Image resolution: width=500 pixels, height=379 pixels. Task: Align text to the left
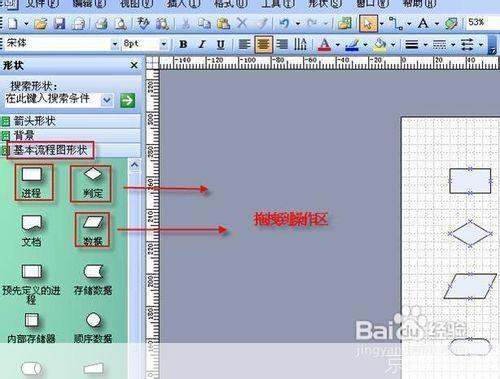pyautogui.click(x=244, y=44)
